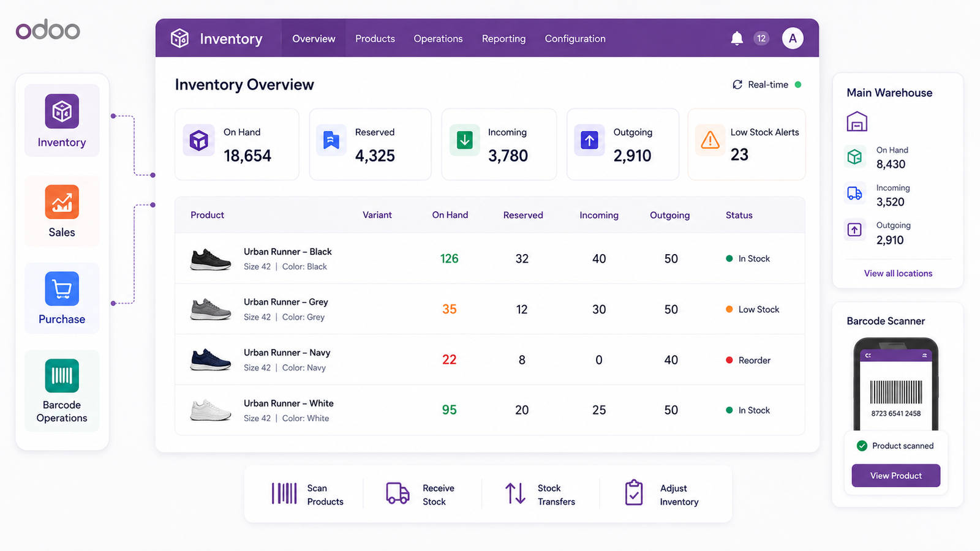
Task: Click the Outgoing up-arrow icon
Action: coord(589,140)
